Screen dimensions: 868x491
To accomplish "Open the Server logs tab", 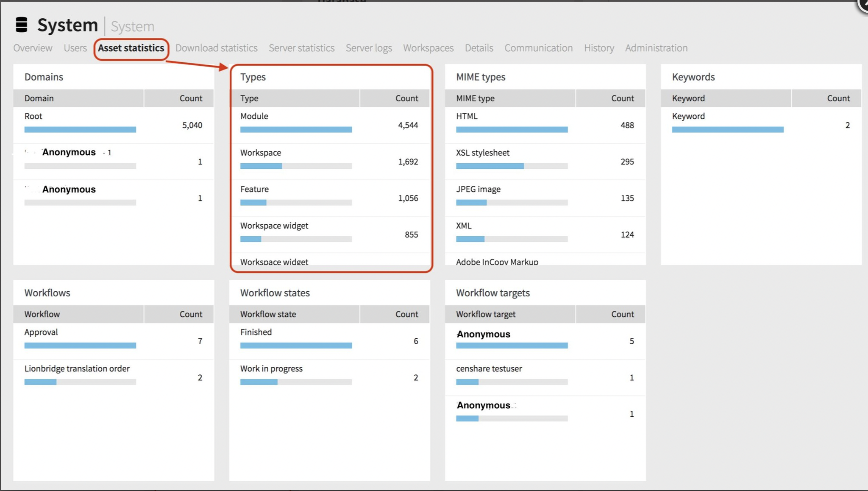I will tap(368, 48).
